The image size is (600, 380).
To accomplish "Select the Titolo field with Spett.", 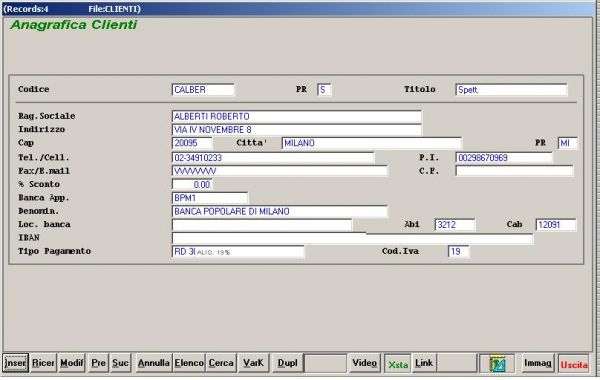I will [x=511, y=90].
